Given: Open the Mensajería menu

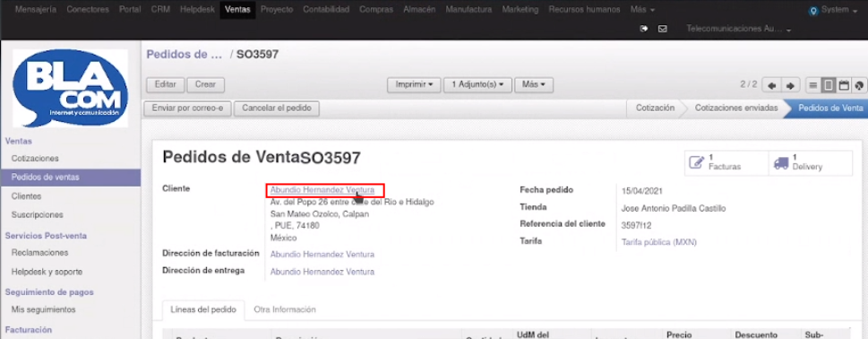Looking at the screenshot, I should click(36, 10).
